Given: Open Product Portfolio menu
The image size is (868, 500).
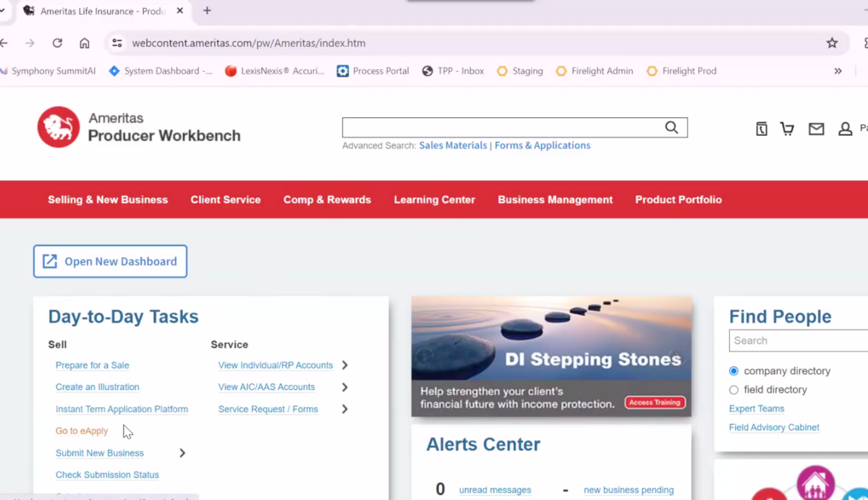Looking at the screenshot, I should (x=678, y=200).
